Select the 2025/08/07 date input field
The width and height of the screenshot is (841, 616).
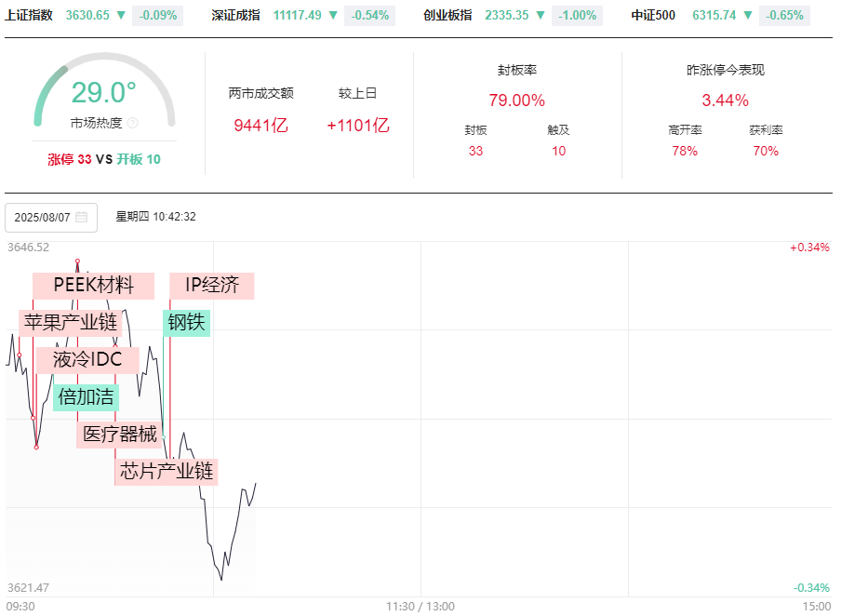(x=51, y=218)
